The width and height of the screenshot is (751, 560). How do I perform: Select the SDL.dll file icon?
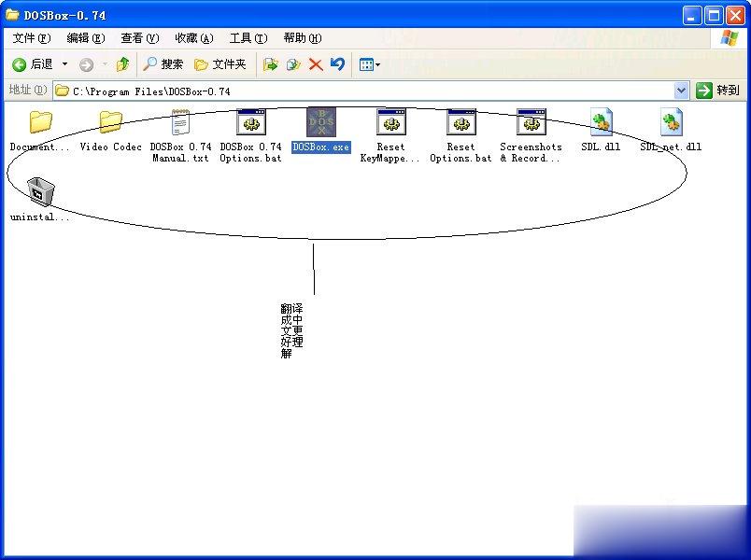click(x=601, y=123)
